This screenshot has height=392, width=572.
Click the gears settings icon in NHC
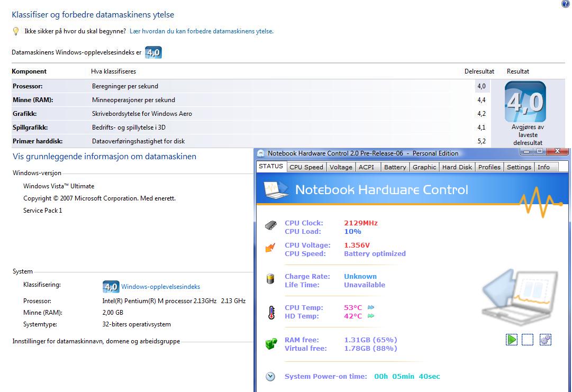pos(546,340)
